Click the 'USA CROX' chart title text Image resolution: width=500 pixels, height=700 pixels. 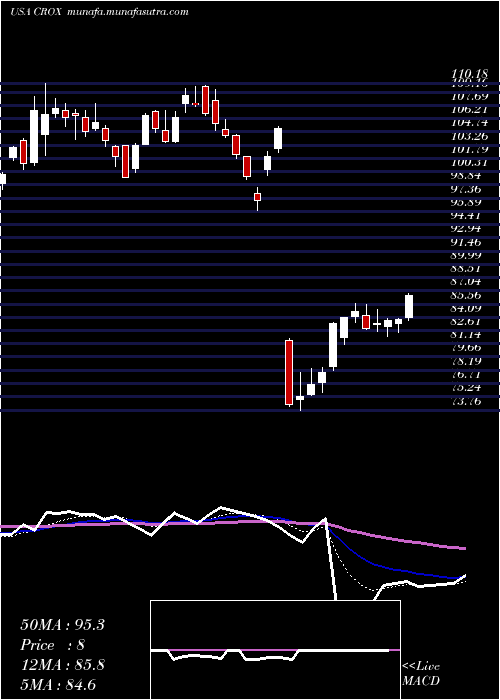37,12
